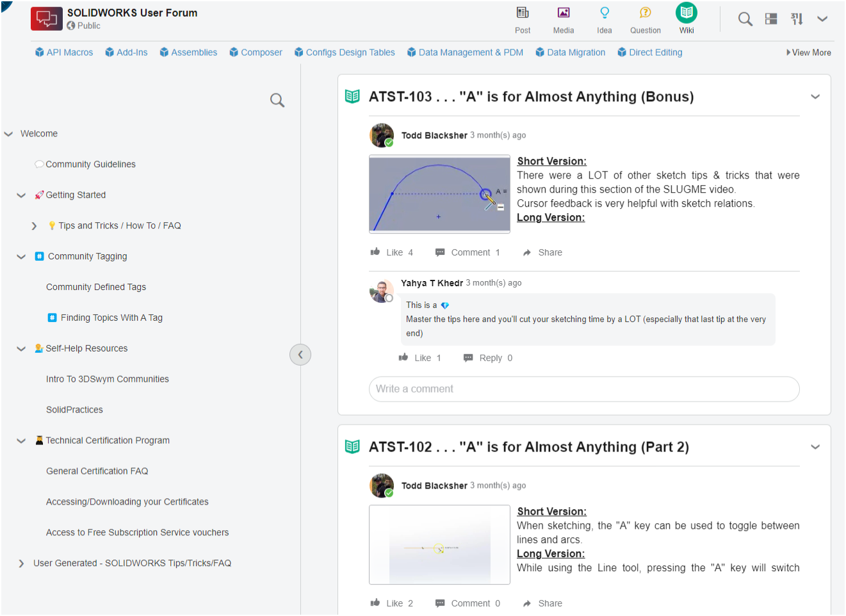This screenshot has height=616, width=846.
Task: Reply to Yahya T Khedr's comment
Action: click(x=488, y=359)
